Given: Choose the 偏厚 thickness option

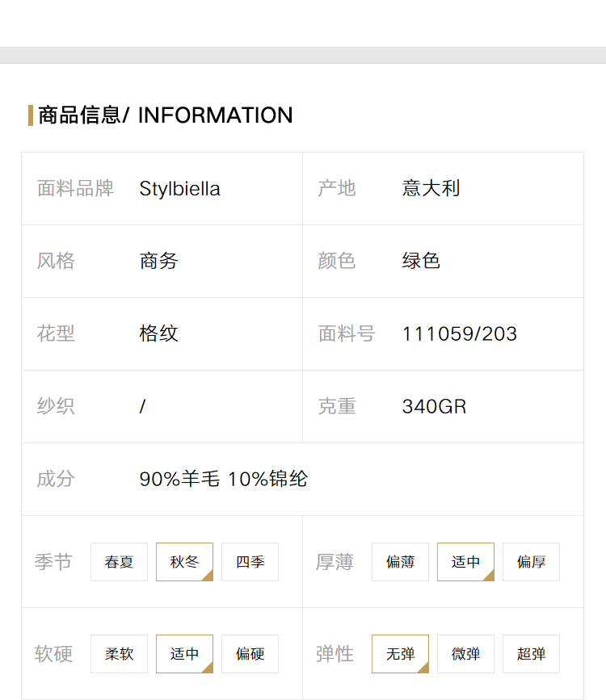Looking at the screenshot, I should tap(531, 562).
